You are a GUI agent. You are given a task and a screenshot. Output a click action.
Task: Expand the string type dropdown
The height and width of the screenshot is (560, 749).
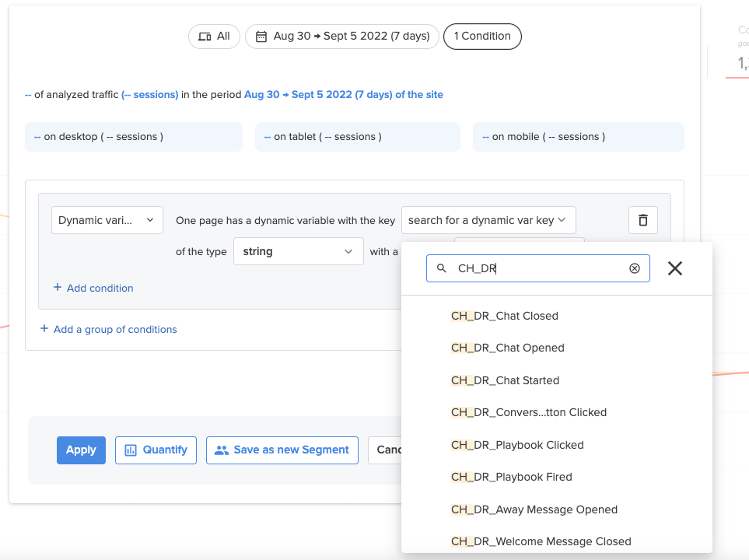pyautogui.click(x=298, y=251)
